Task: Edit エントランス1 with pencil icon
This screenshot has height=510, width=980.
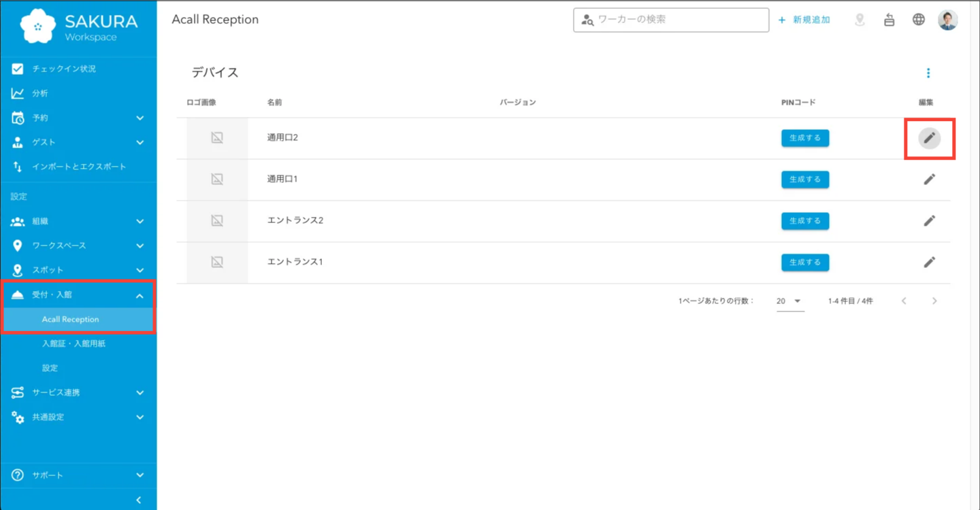Action: coord(930,262)
